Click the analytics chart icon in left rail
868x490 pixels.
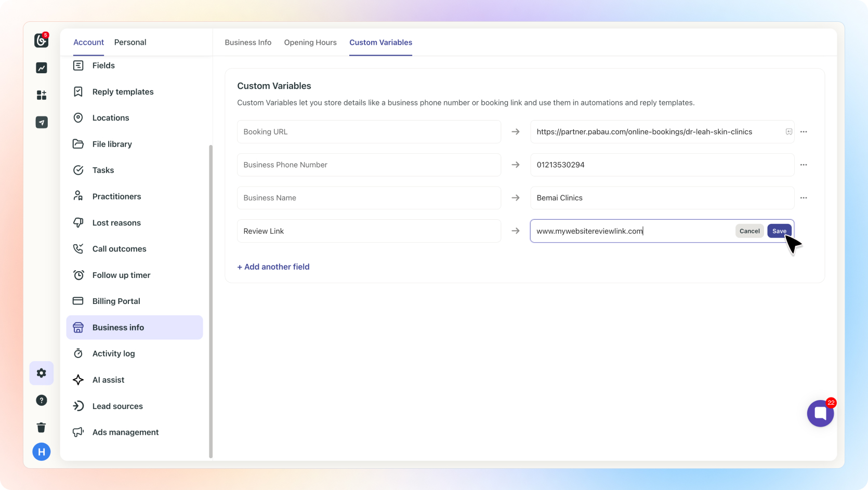[42, 68]
